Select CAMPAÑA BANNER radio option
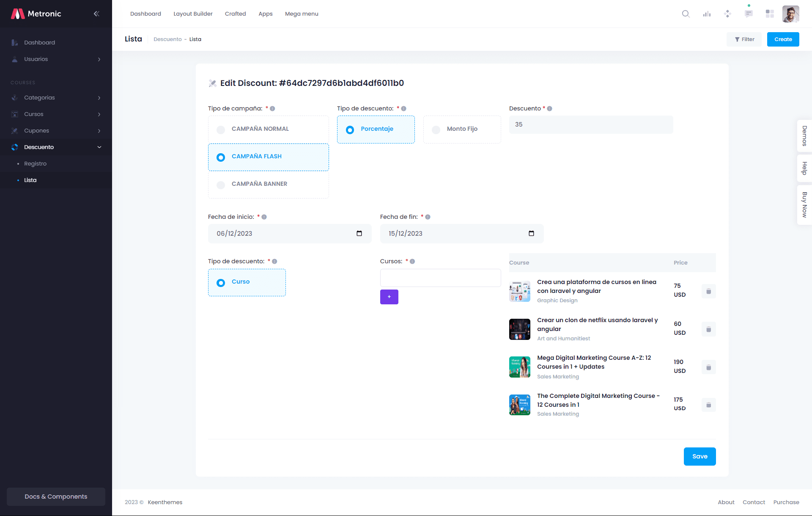 221,185
